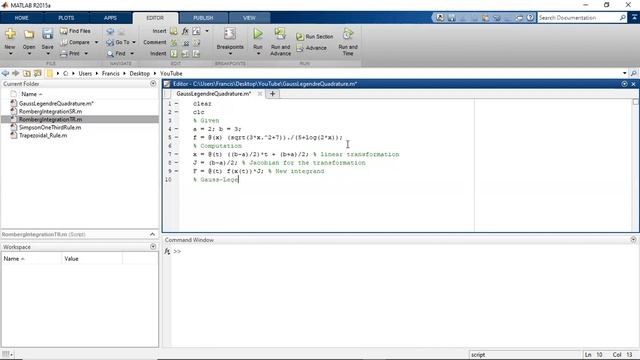Expand the Open dropdown arrow
Viewport: 640px width, 360px height.
(x=29, y=53)
